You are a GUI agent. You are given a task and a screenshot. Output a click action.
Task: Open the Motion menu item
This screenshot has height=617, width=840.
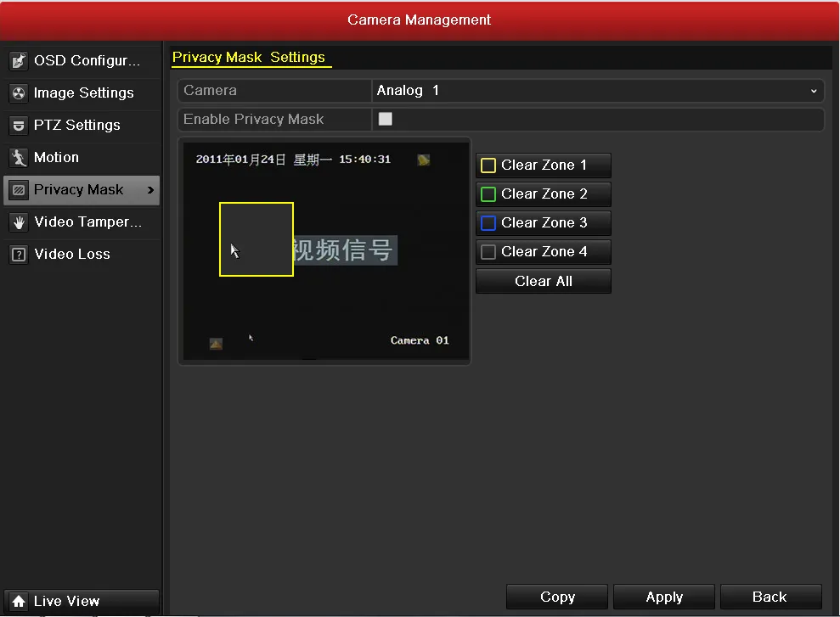56,158
